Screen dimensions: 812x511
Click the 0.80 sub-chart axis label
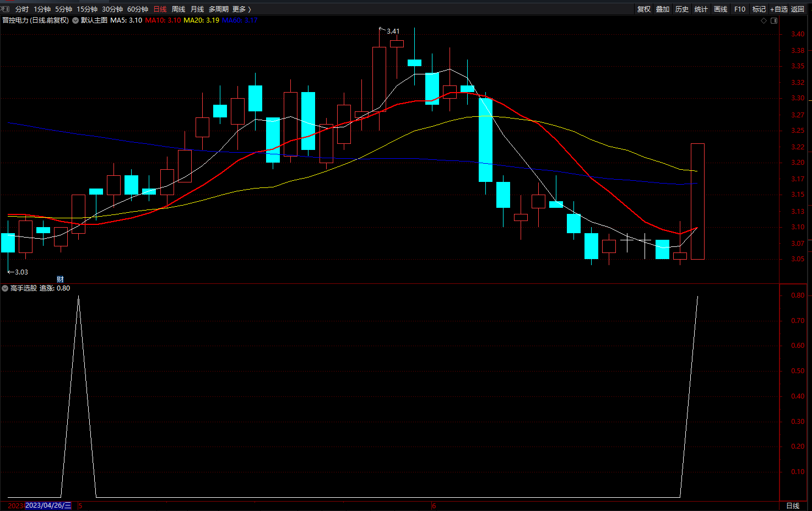[798, 295]
